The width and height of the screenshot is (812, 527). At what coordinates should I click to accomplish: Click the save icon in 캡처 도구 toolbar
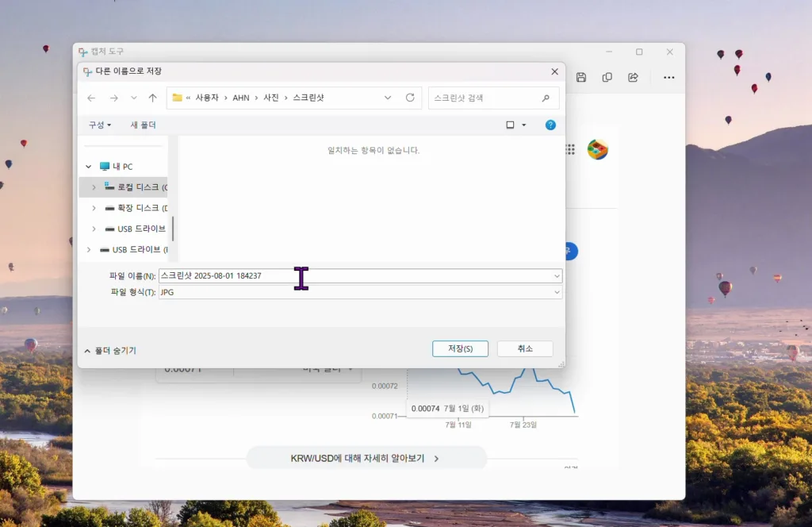[x=581, y=77]
